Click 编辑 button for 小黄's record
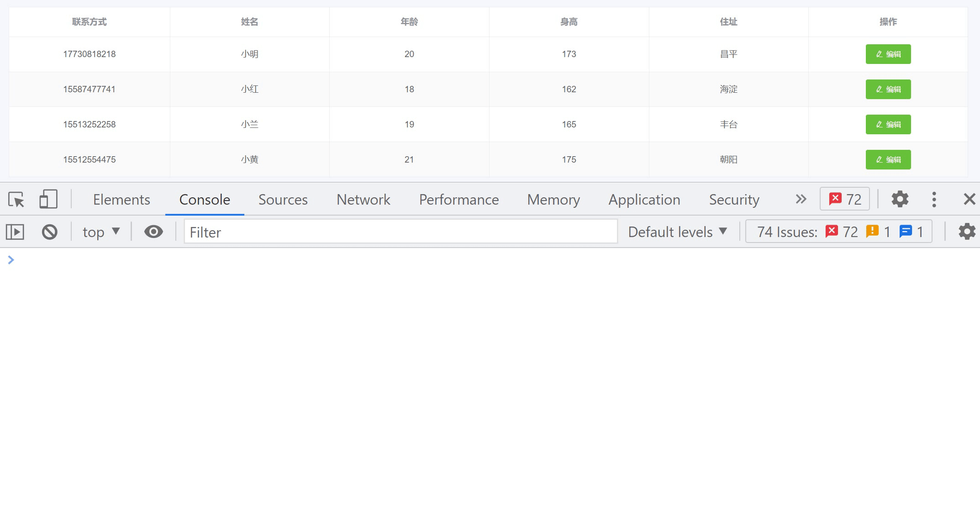The image size is (980, 507). (x=889, y=160)
